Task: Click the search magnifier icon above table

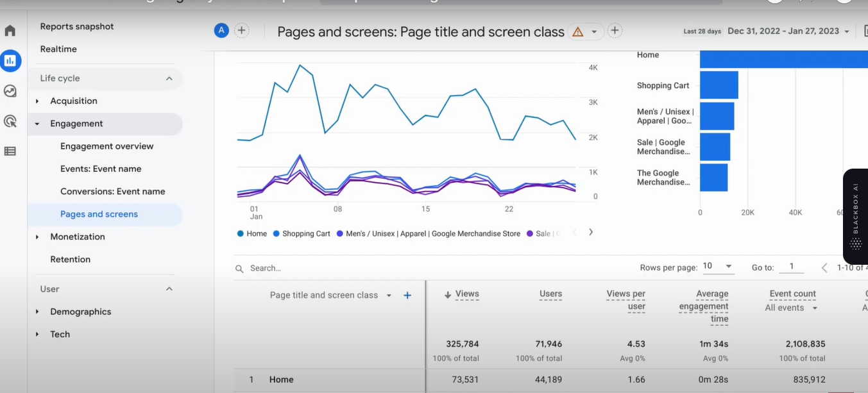Action: tap(239, 269)
